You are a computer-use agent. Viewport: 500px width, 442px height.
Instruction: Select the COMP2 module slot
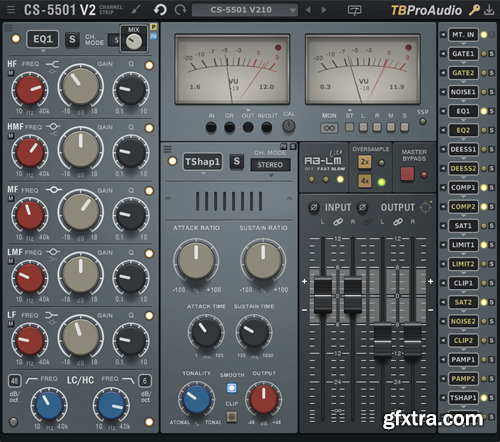coord(463,207)
